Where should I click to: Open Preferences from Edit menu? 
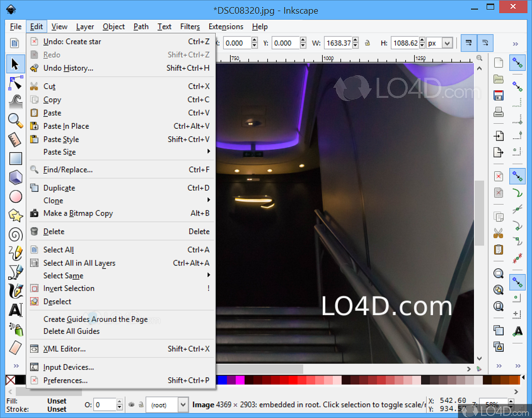[121, 380]
